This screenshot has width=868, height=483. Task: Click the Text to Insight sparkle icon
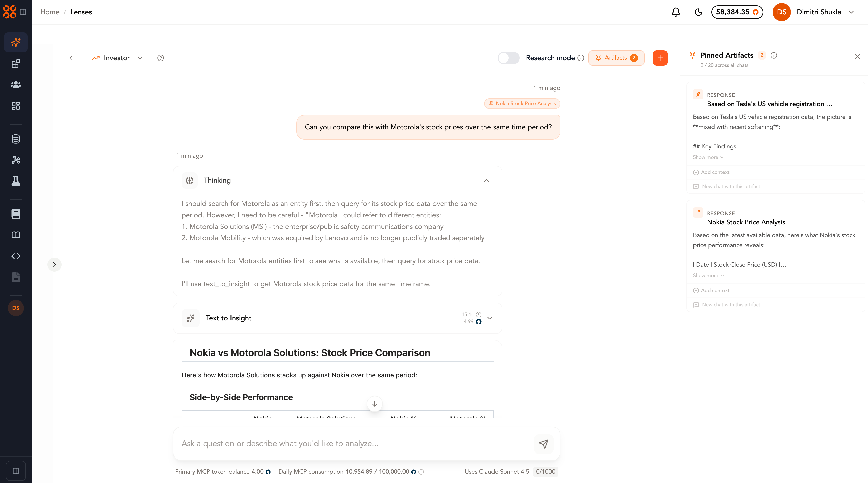point(191,318)
